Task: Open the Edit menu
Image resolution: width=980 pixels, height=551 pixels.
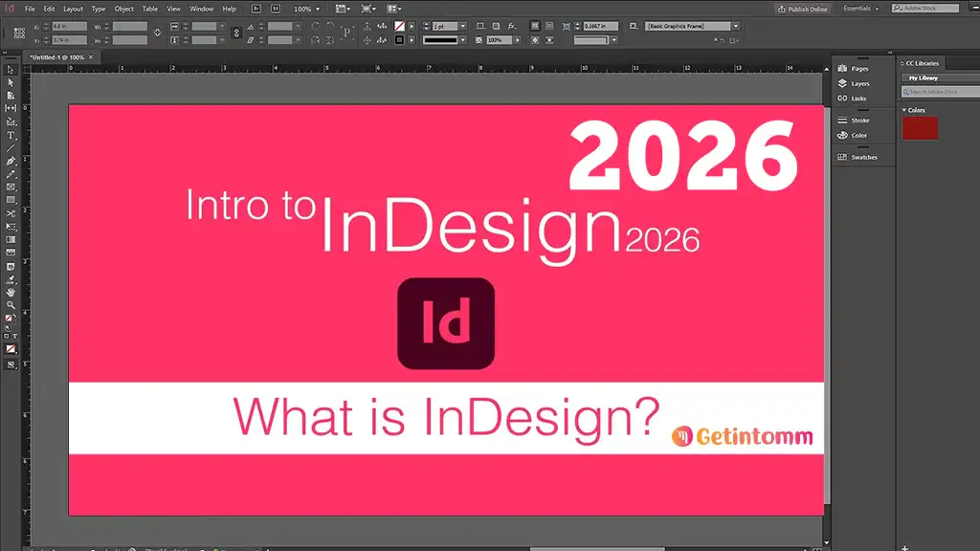Action: coord(49,9)
